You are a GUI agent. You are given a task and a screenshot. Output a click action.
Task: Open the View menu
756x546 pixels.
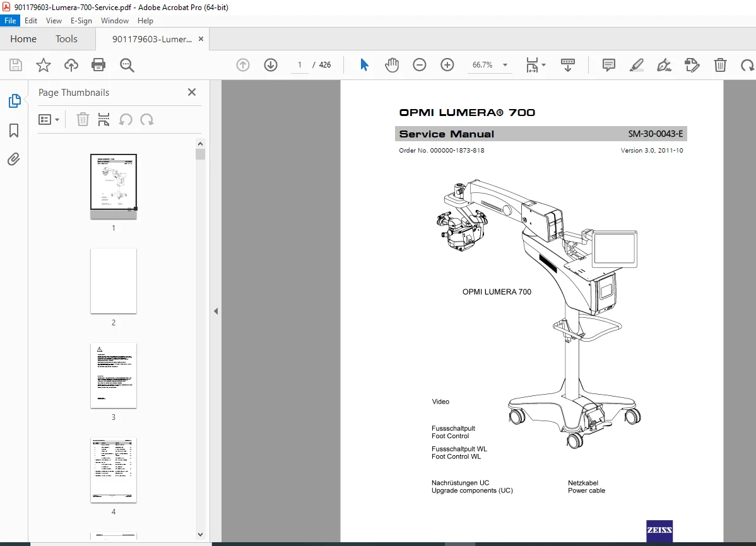point(54,21)
